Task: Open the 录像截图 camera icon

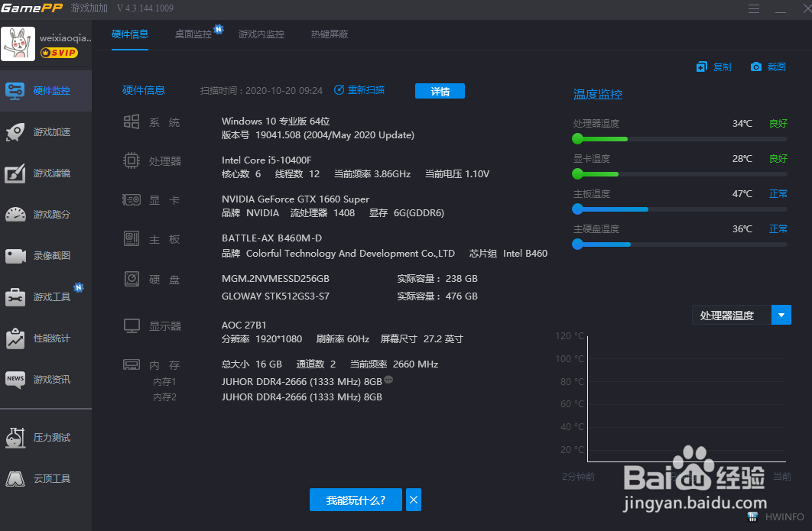Action: tap(15, 256)
